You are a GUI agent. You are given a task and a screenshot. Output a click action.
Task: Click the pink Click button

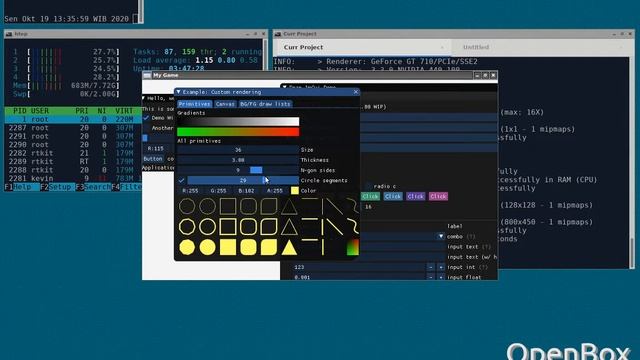(x=438, y=196)
